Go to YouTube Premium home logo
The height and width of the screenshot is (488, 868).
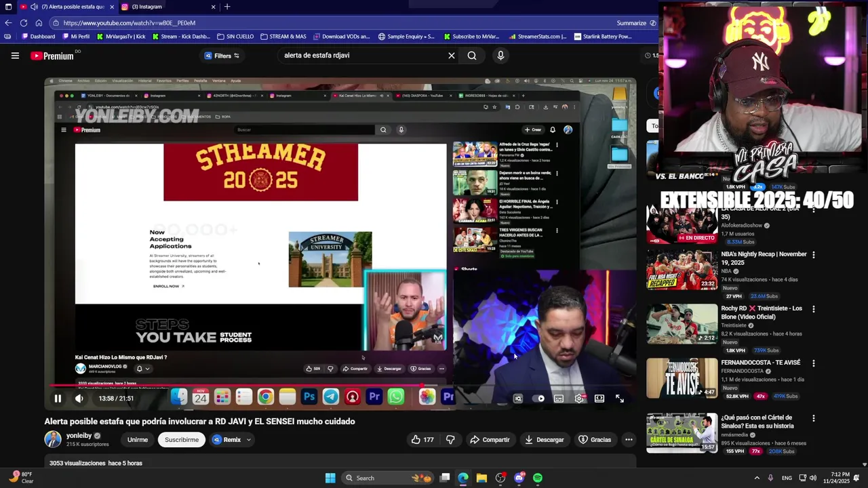[x=52, y=56]
